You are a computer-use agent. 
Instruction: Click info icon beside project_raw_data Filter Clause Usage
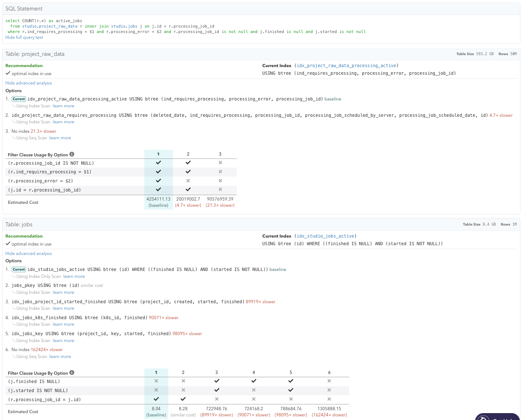click(x=72, y=154)
